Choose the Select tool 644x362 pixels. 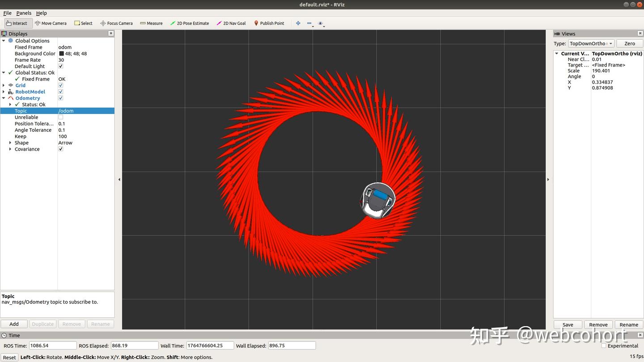[84, 23]
